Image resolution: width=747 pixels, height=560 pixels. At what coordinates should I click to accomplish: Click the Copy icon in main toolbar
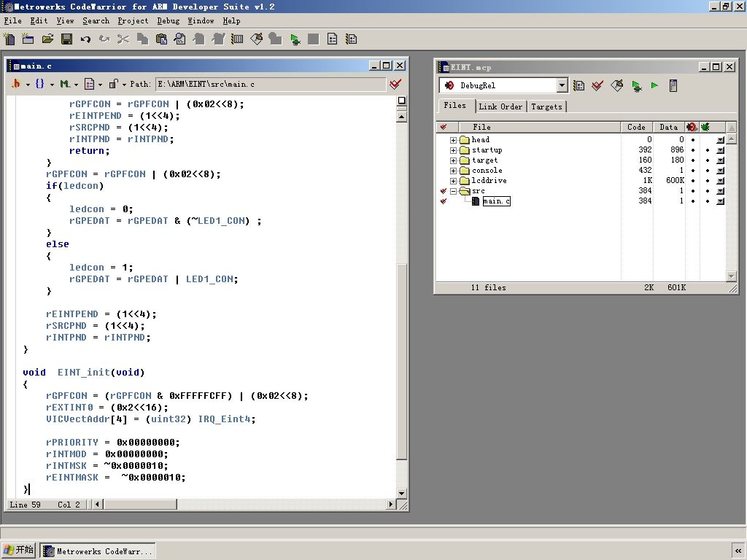coord(142,39)
